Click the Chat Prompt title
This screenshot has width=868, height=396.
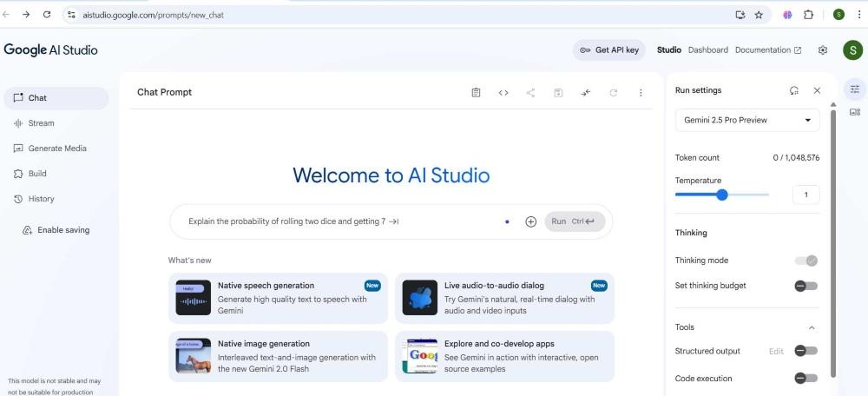(164, 92)
